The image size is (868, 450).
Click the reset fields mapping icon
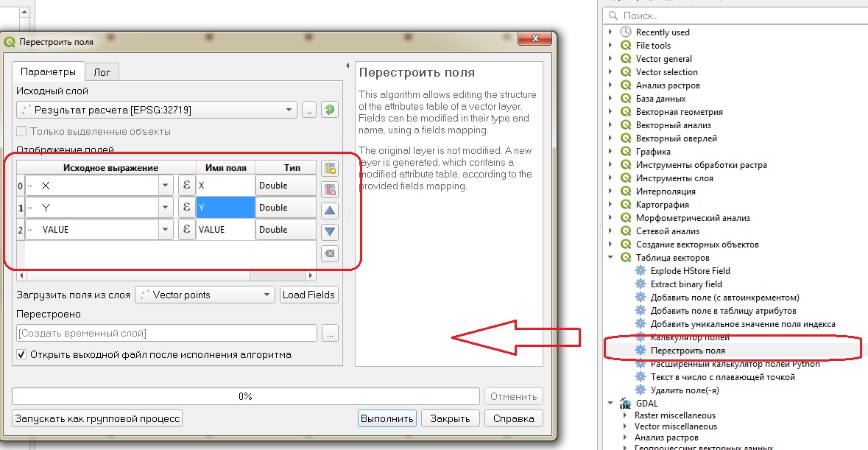coord(329,253)
